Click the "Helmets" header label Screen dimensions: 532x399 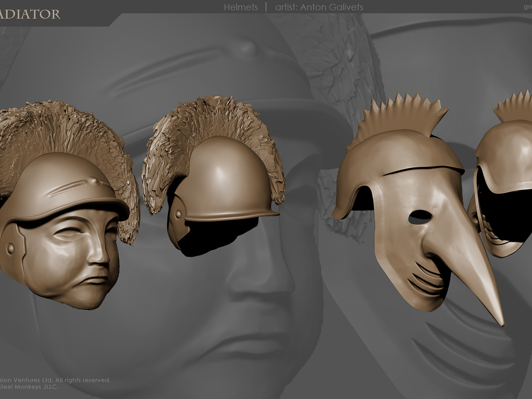coord(241,7)
